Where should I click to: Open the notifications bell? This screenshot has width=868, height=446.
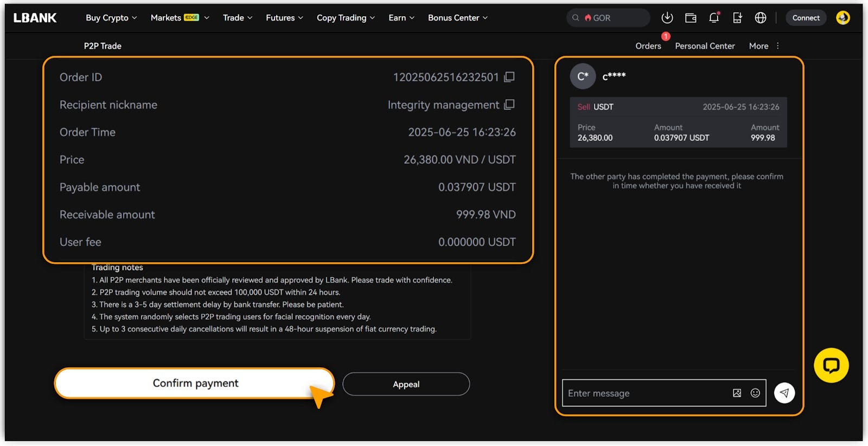pyautogui.click(x=714, y=18)
